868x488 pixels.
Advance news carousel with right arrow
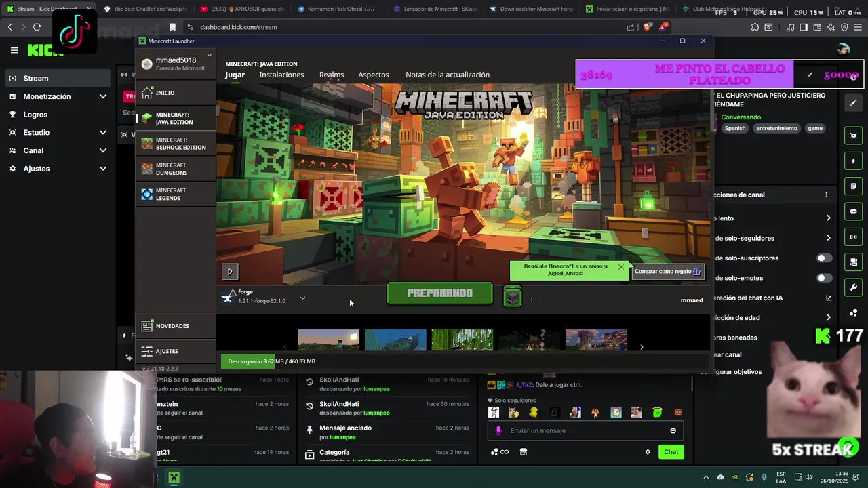(x=642, y=347)
